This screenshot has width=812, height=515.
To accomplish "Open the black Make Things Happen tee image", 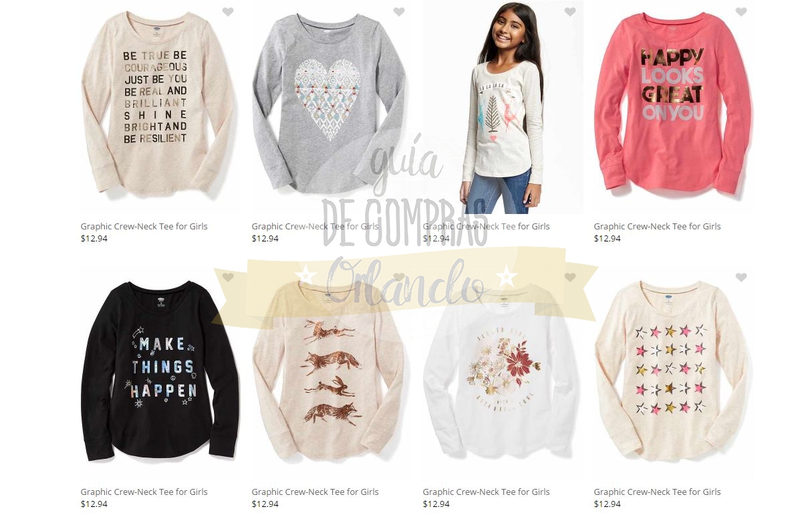I will coord(160,373).
